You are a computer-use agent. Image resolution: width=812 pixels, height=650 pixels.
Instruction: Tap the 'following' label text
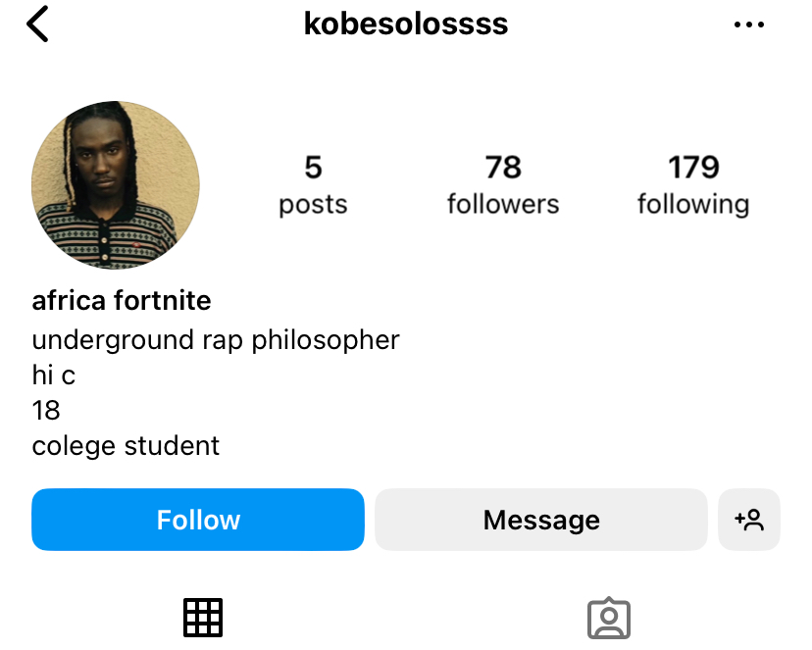pyautogui.click(x=693, y=204)
